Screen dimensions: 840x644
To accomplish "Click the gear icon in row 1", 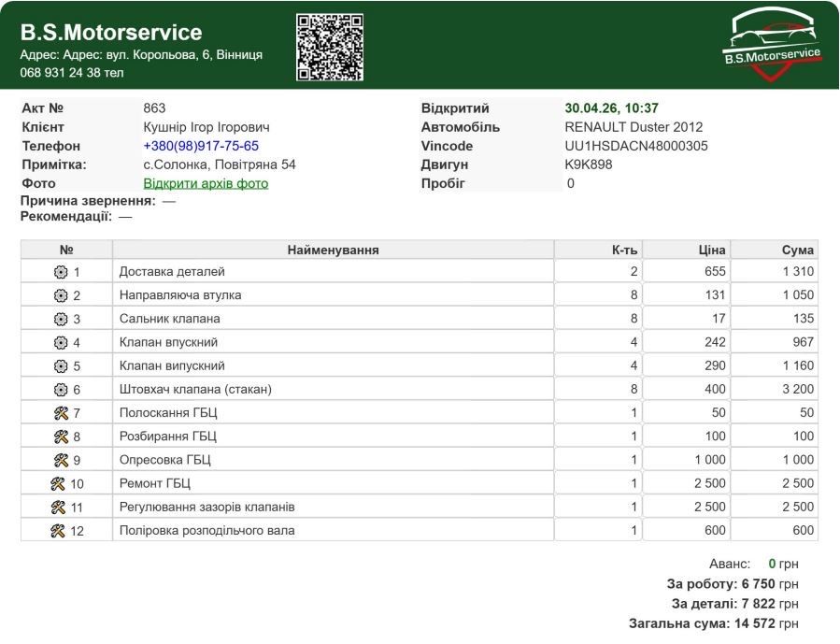I will [61, 272].
